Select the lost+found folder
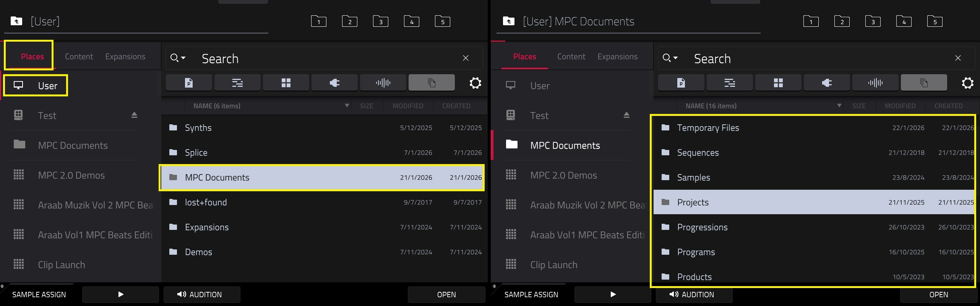The height and width of the screenshot is (306, 980). click(x=324, y=202)
